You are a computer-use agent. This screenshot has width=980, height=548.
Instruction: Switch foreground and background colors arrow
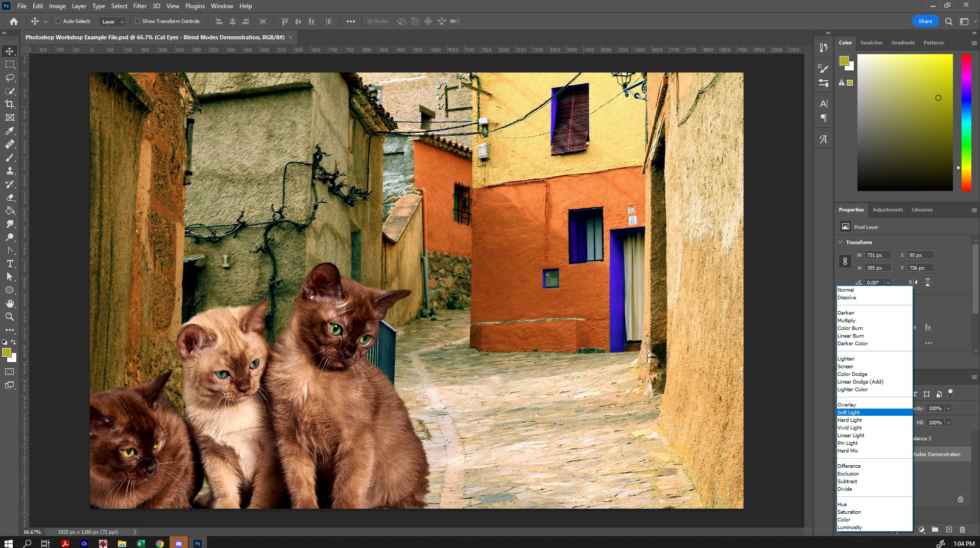[x=13, y=342]
